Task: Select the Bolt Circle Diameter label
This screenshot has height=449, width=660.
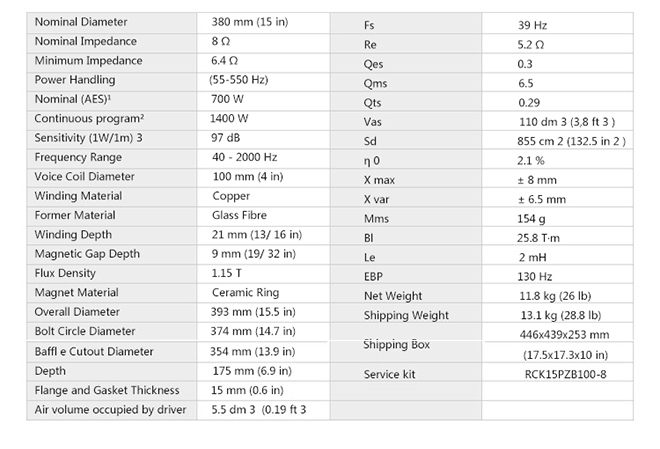Action: [86, 332]
